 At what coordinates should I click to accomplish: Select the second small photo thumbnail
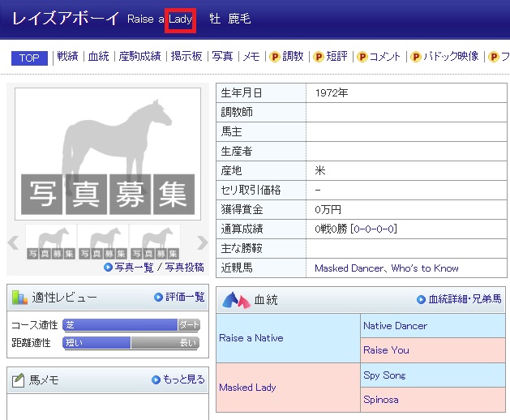coord(103,242)
